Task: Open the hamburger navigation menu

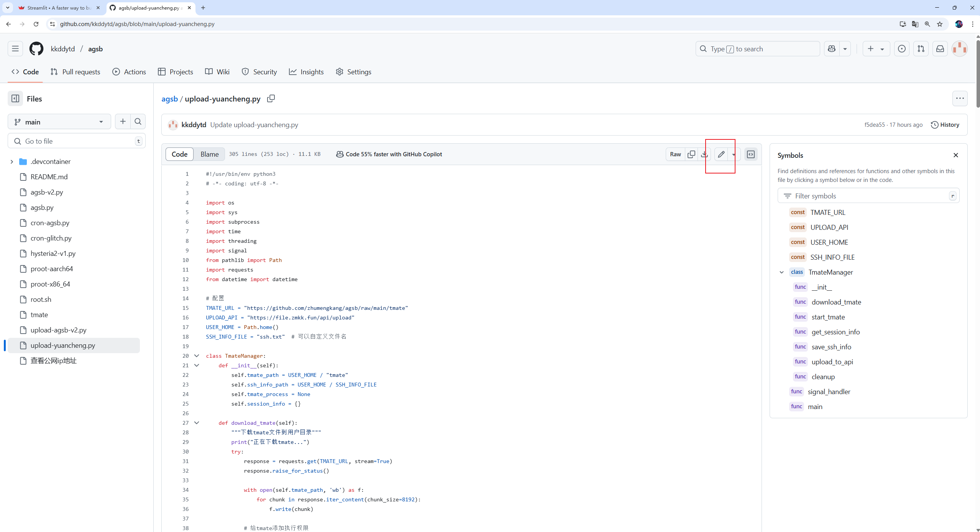Action: point(15,49)
